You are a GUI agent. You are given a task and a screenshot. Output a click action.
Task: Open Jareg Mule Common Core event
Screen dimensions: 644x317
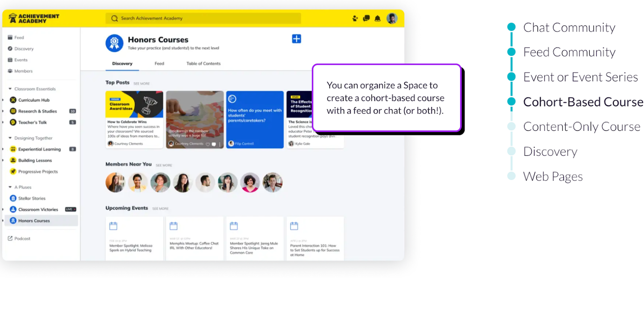(x=255, y=239)
